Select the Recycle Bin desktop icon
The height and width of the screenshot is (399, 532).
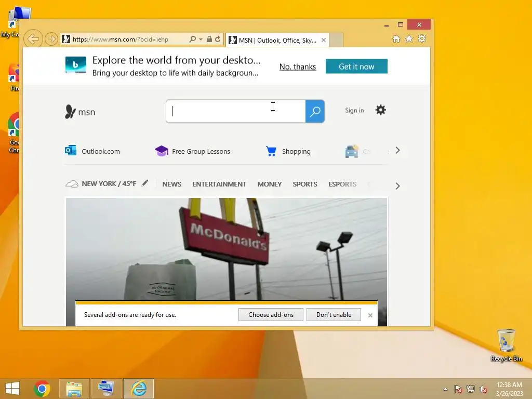(507, 345)
